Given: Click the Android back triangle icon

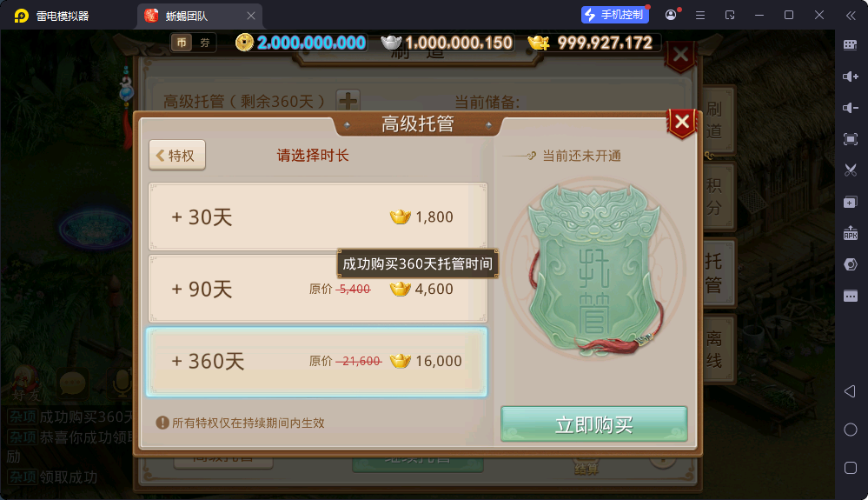Looking at the screenshot, I should pos(851,391).
